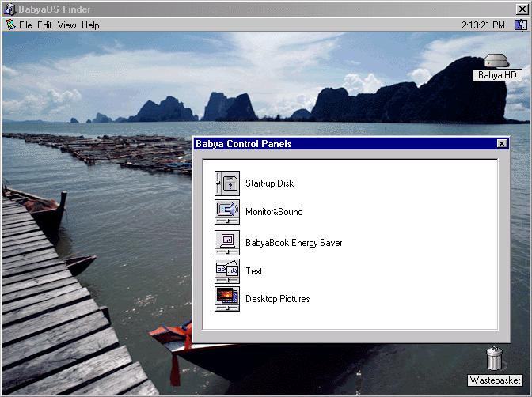This screenshot has height=397, width=532.
Task: Open the Monitor&Sound speaker icon
Action: 227,212
